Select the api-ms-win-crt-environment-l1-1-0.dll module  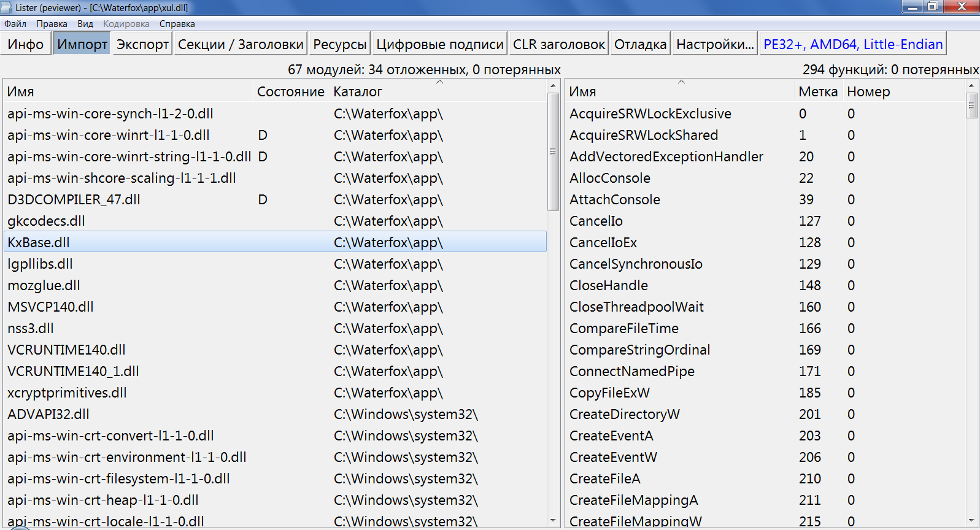coord(275,457)
